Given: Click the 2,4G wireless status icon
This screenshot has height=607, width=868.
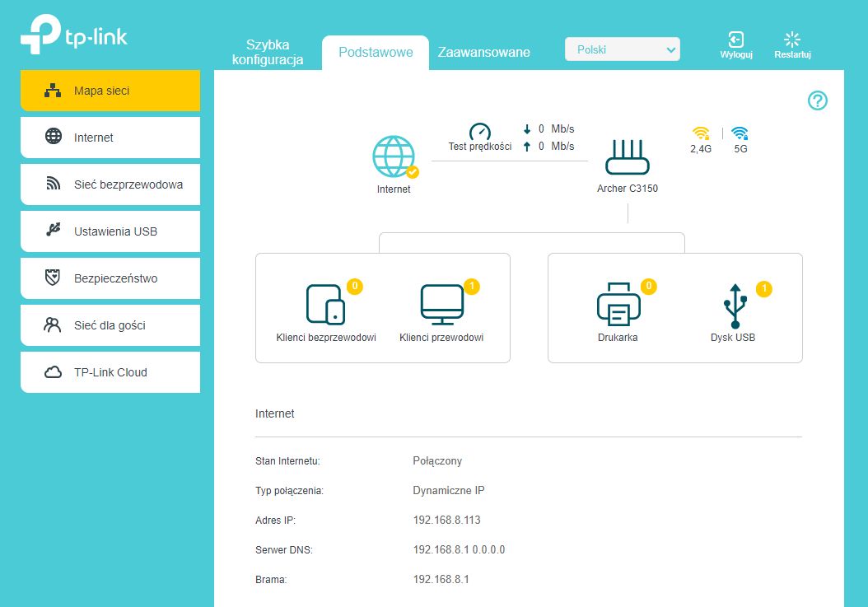Looking at the screenshot, I should pyautogui.click(x=701, y=133).
